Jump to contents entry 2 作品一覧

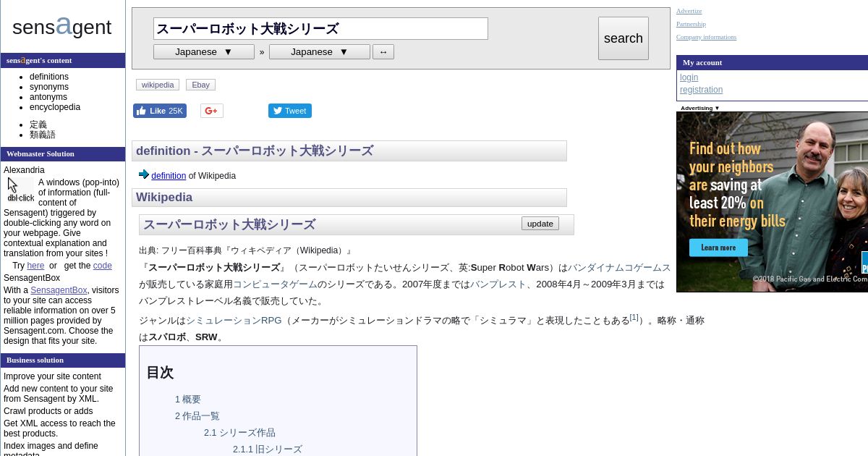pos(197,416)
